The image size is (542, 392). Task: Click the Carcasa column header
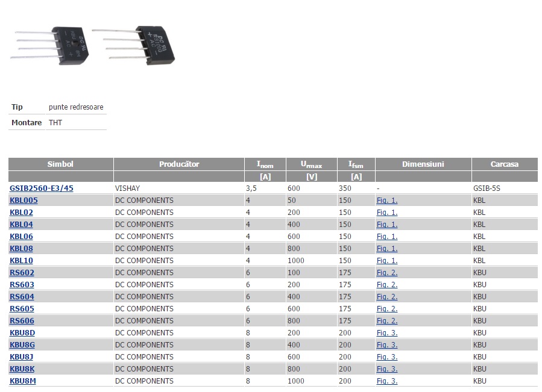tap(504, 164)
